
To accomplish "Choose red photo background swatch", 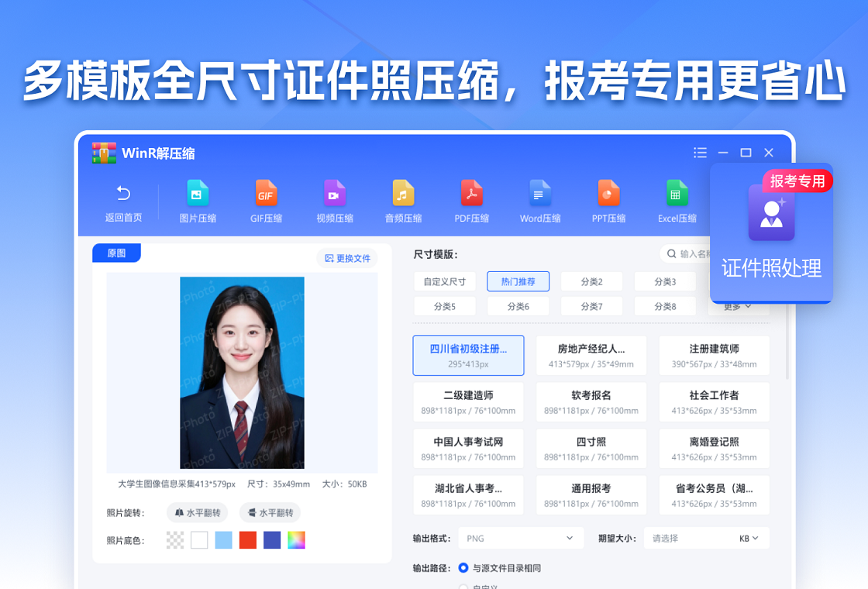I will coord(248,539).
